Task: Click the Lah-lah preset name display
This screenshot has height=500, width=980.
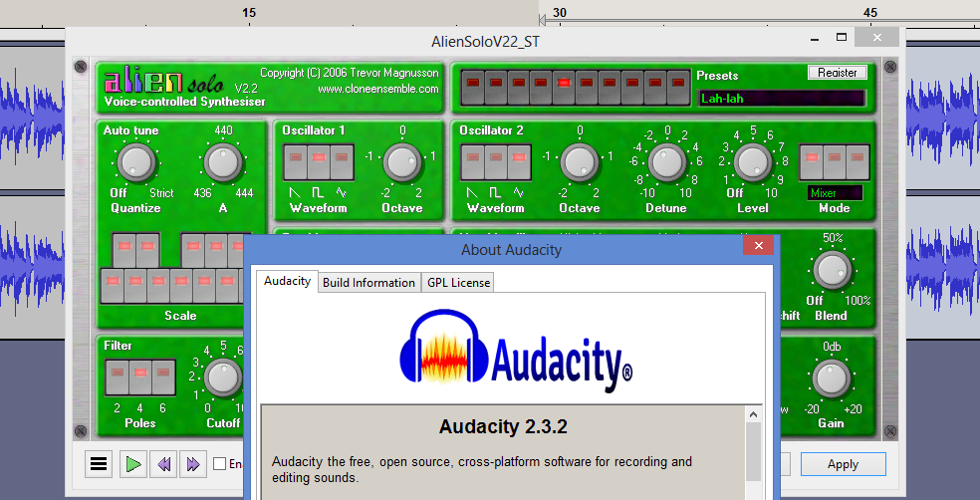Action: (781, 99)
